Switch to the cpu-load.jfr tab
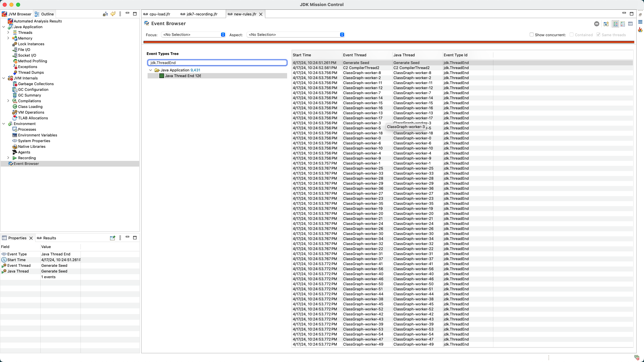Viewport: 644px width, 362px height. tap(160, 14)
